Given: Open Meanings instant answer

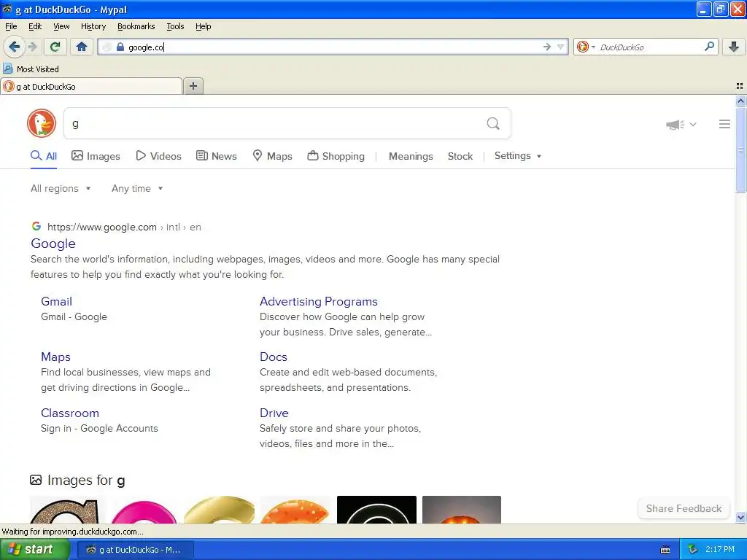Looking at the screenshot, I should point(411,156).
